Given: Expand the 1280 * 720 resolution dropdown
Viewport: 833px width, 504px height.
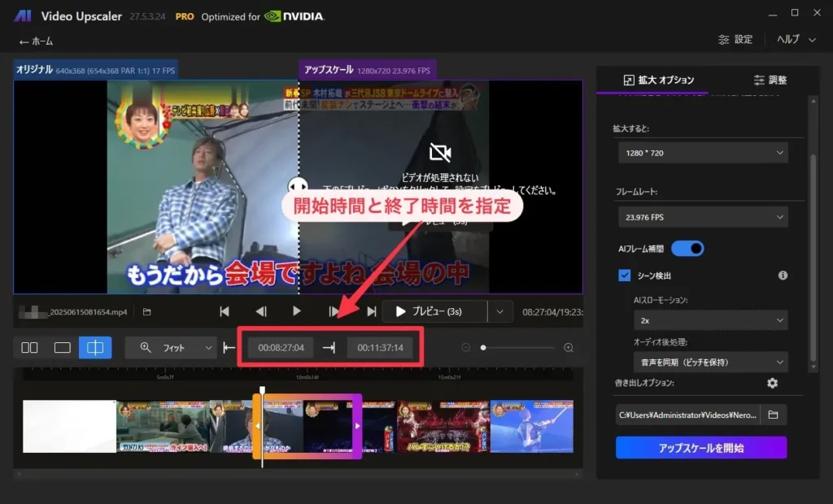Looking at the screenshot, I should (702, 152).
